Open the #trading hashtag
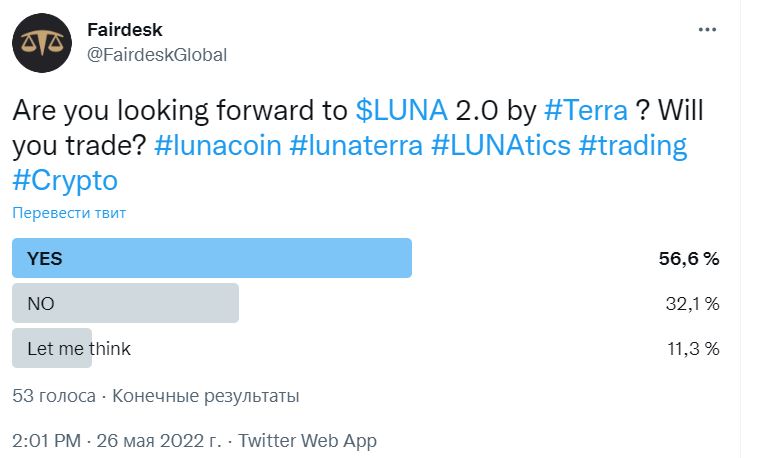Screen dimensions: 760x458 (633, 146)
